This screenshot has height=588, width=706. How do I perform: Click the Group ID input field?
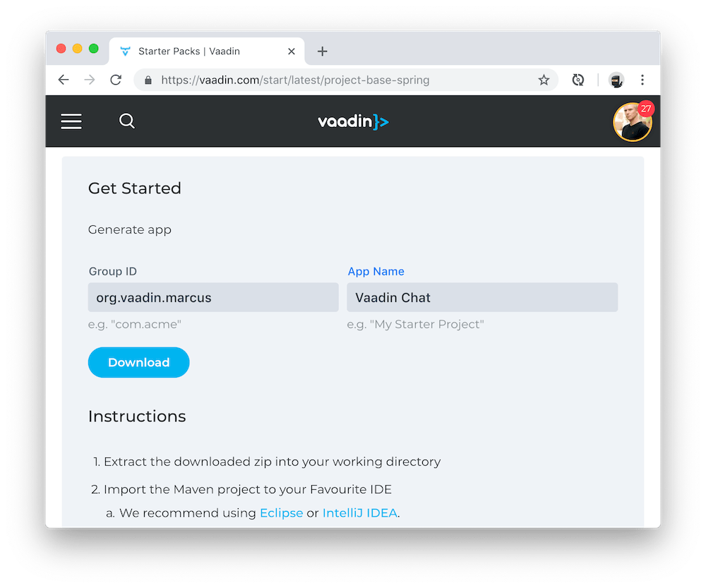213,297
